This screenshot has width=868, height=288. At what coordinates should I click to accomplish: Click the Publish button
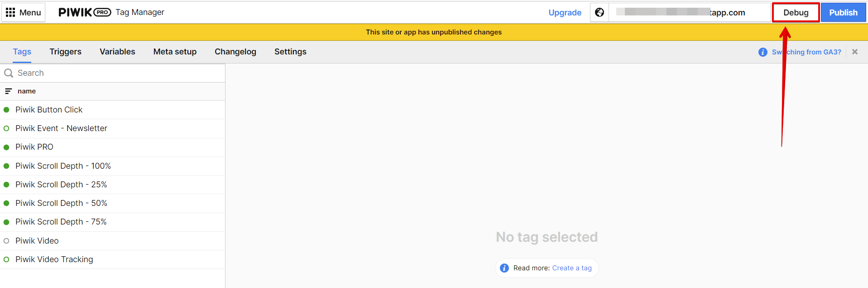coord(843,12)
